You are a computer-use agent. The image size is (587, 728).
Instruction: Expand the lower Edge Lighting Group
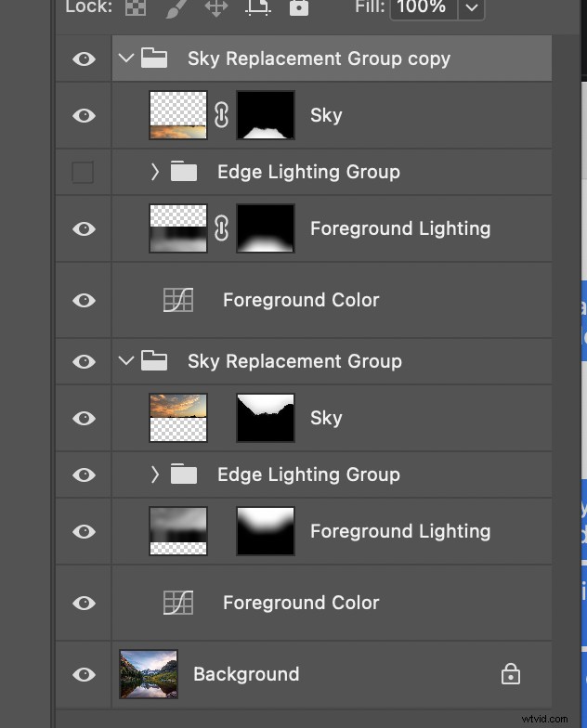tap(155, 474)
